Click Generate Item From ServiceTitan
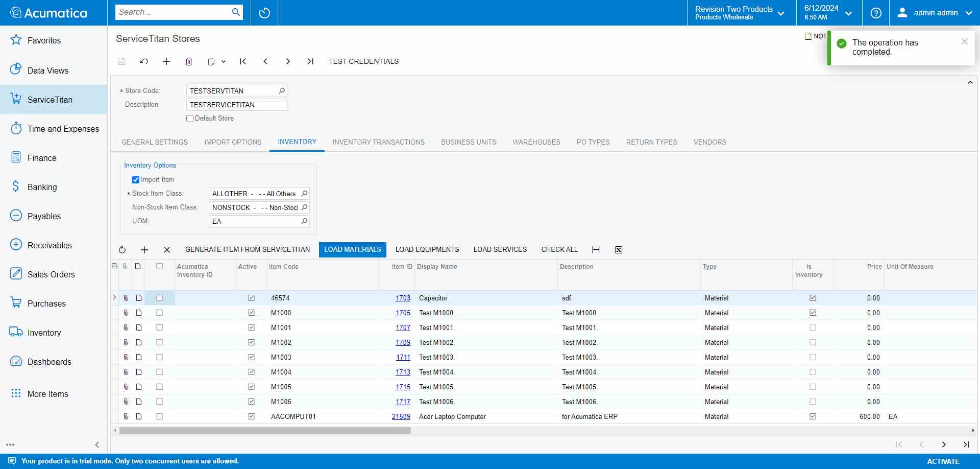The width and height of the screenshot is (980, 469). point(248,250)
